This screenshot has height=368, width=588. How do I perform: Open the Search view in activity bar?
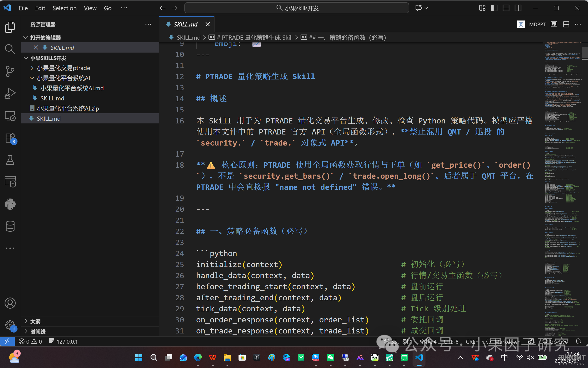tap(10, 49)
